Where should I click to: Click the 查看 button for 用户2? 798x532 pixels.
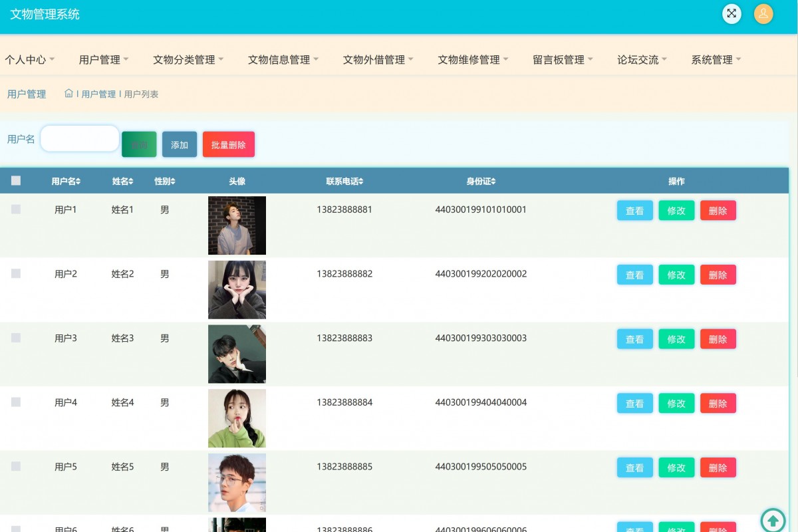(634, 275)
